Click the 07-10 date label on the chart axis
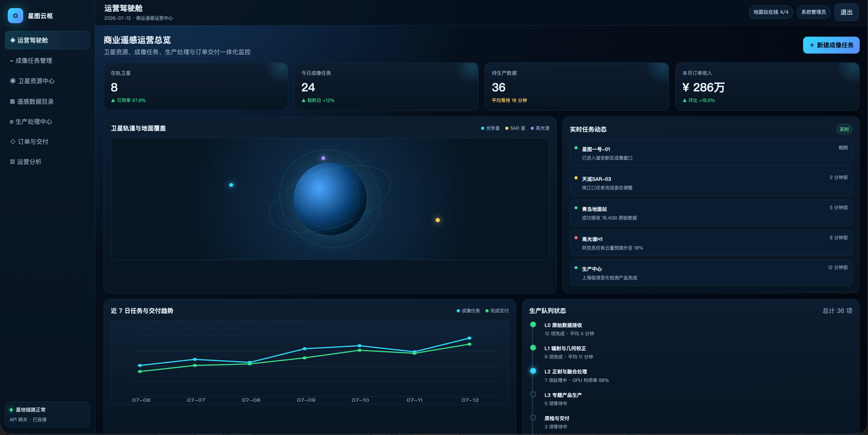 point(360,400)
